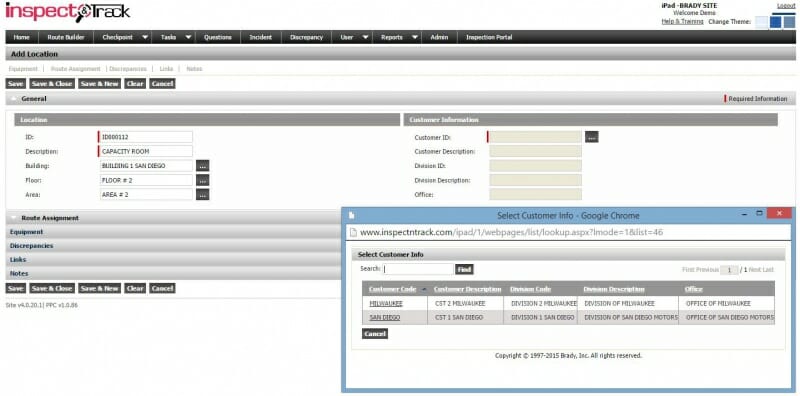This screenshot has width=800, height=396.
Task: Sort by Division Code column header
Action: 530,289
